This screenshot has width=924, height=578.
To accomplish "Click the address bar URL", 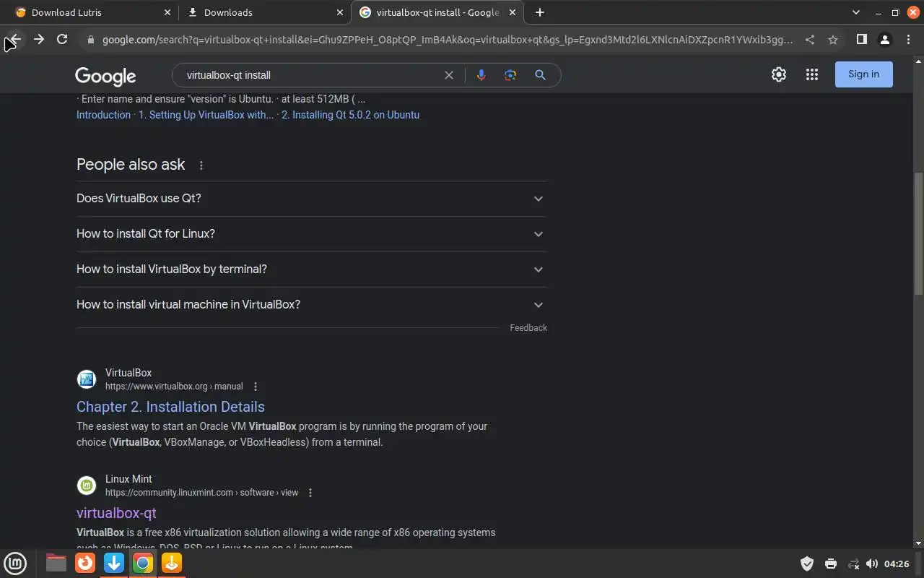I will 448,40.
